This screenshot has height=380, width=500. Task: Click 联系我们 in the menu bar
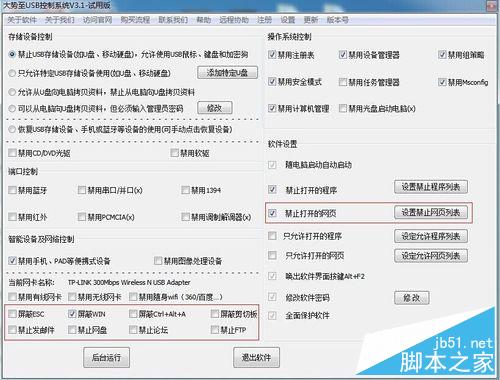tap(173, 20)
